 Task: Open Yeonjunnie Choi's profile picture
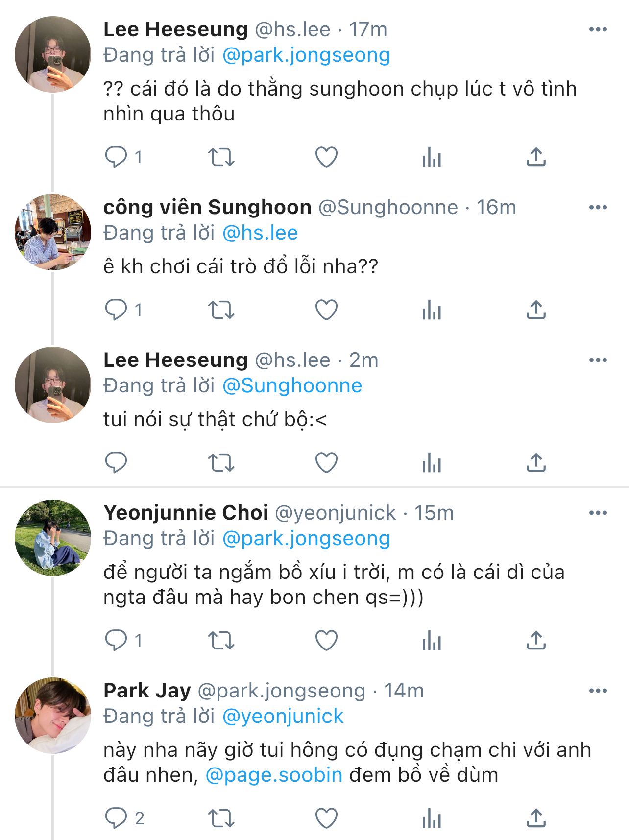(x=53, y=537)
